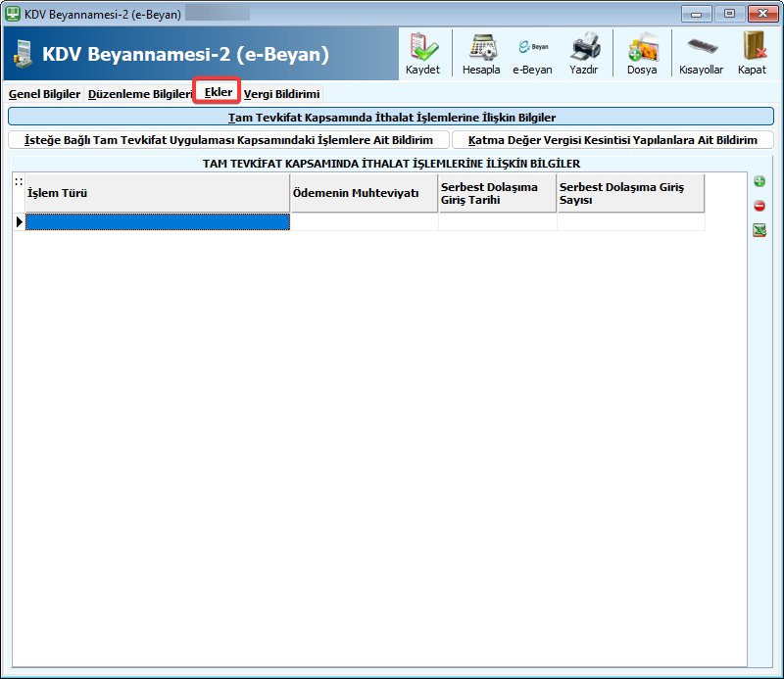This screenshot has height=679, width=784.
Task: Click Tam Tevkifat Kapsamında İthalat İşlemlerine button
Action: pos(391,118)
